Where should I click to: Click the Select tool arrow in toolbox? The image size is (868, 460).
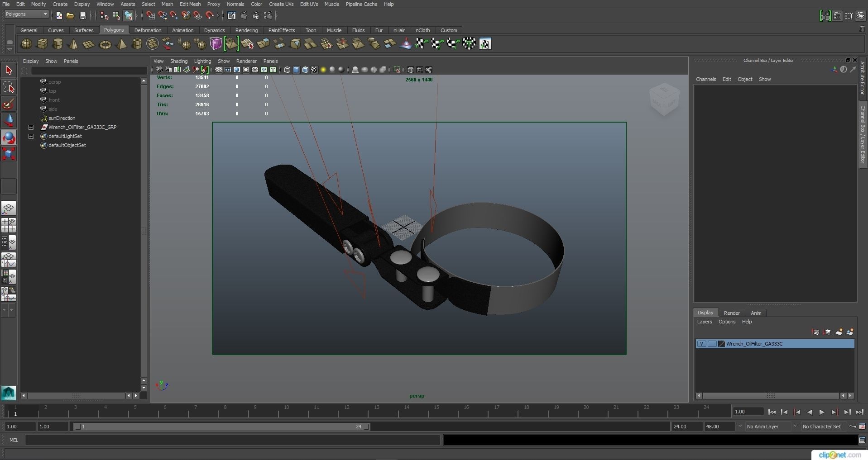tap(9, 70)
